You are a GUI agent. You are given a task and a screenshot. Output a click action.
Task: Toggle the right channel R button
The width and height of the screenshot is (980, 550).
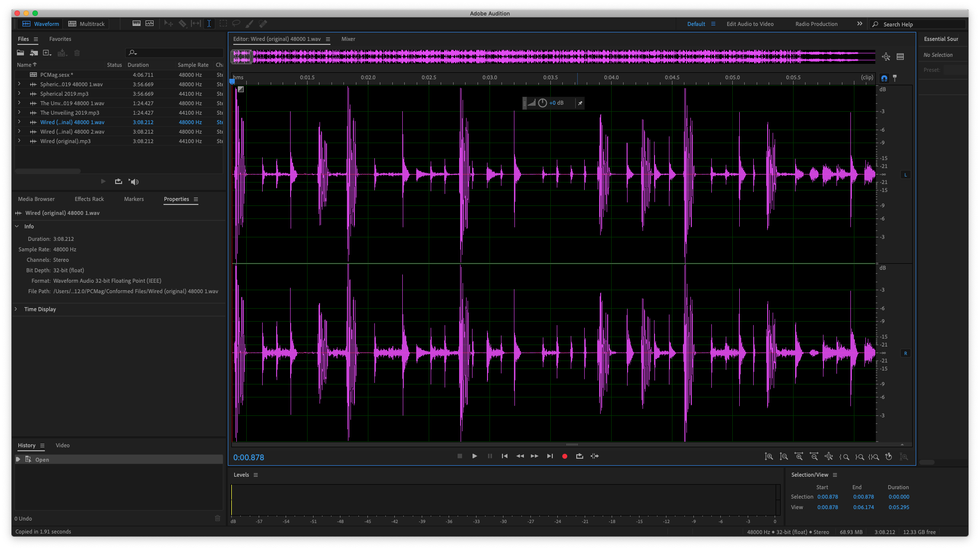pyautogui.click(x=906, y=353)
